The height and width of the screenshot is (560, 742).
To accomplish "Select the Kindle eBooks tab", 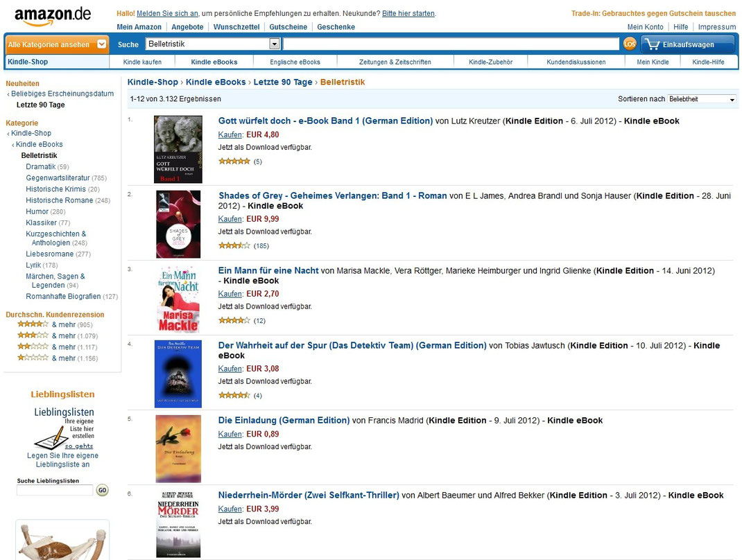I will [214, 62].
